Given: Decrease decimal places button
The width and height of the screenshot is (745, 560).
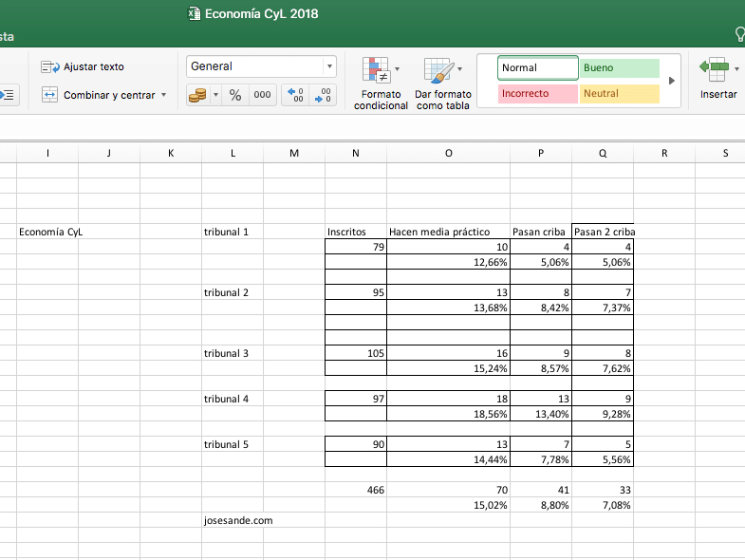Looking at the screenshot, I should [324, 95].
